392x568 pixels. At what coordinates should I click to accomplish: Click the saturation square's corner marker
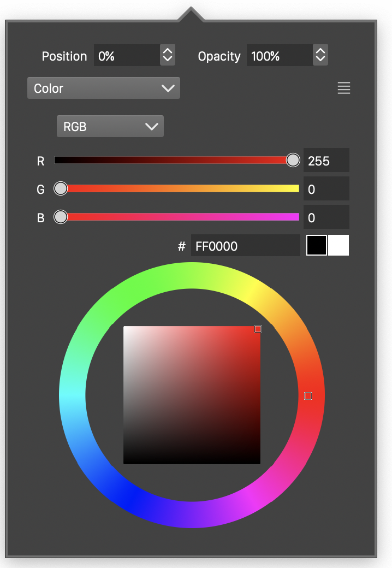click(258, 329)
